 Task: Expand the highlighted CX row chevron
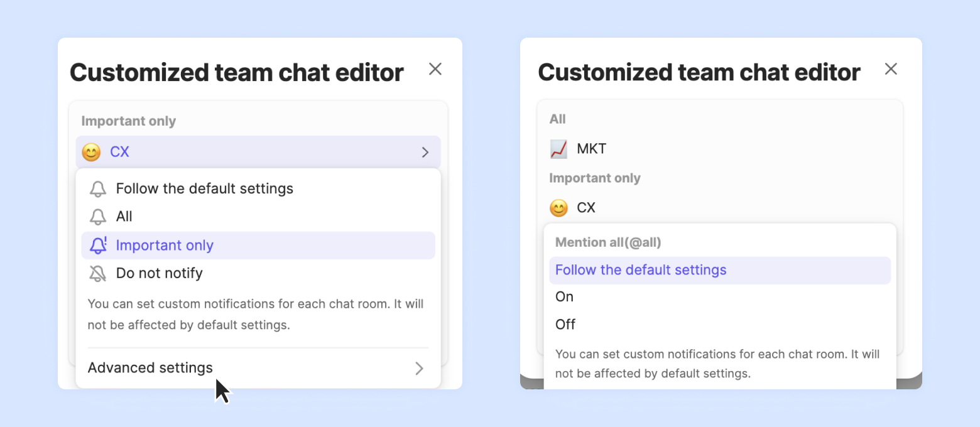coord(425,152)
